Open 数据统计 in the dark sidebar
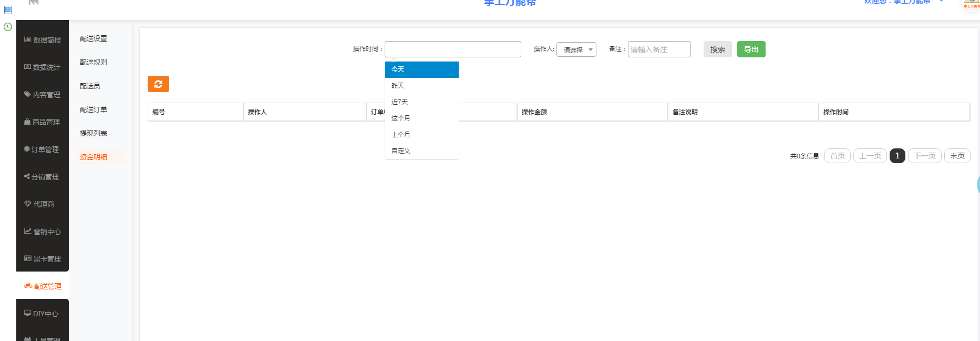The width and height of the screenshot is (980, 341). pos(43,67)
